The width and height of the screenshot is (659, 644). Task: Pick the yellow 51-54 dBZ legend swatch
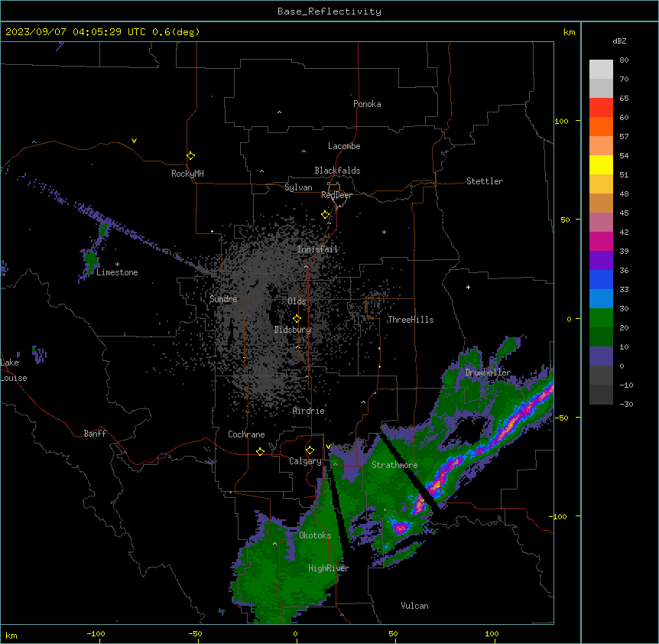point(601,164)
